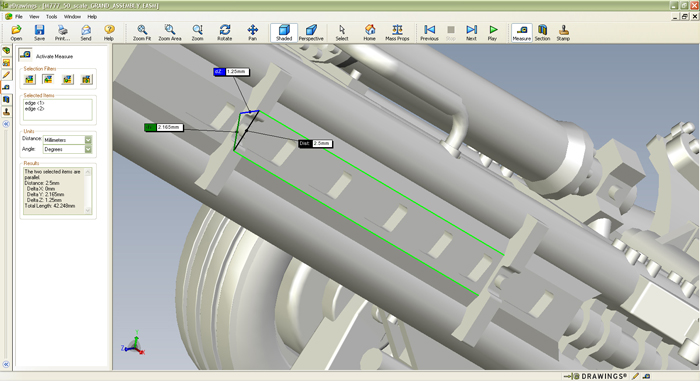Select edge <1> in Selected Items list

pyautogui.click(x=34, y=103)
